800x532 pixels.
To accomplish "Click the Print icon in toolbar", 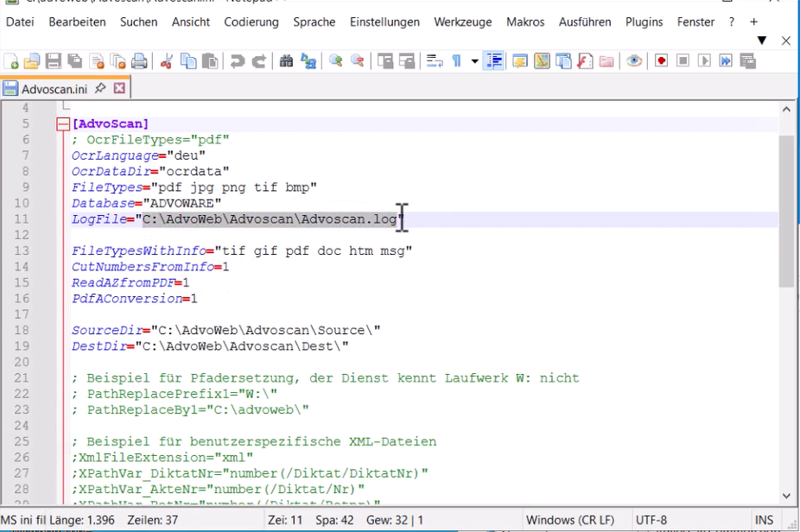I will (139, 61).
